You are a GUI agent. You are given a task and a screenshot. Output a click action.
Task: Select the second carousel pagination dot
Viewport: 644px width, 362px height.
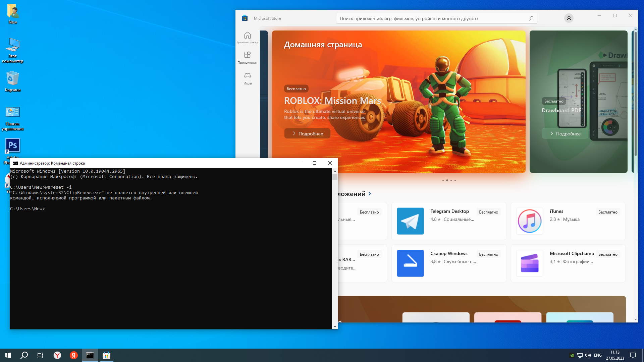(x=447, y=180)
